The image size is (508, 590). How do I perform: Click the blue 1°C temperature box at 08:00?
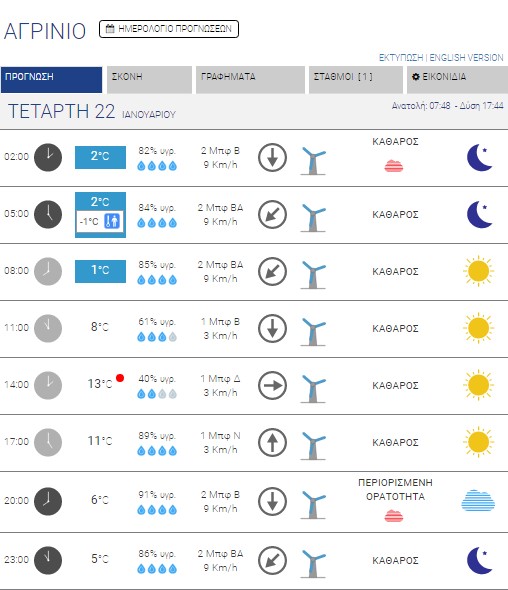pos(100,271)
